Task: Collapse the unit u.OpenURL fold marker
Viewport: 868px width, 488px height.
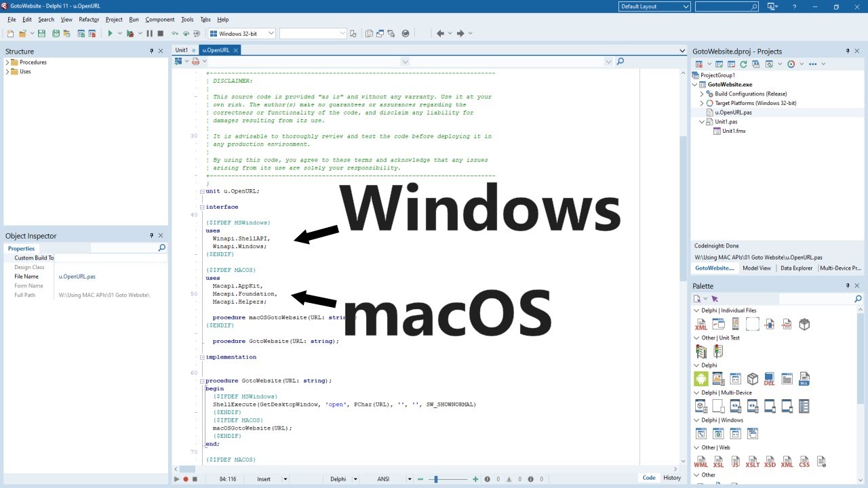Action: tap(202, 191)
